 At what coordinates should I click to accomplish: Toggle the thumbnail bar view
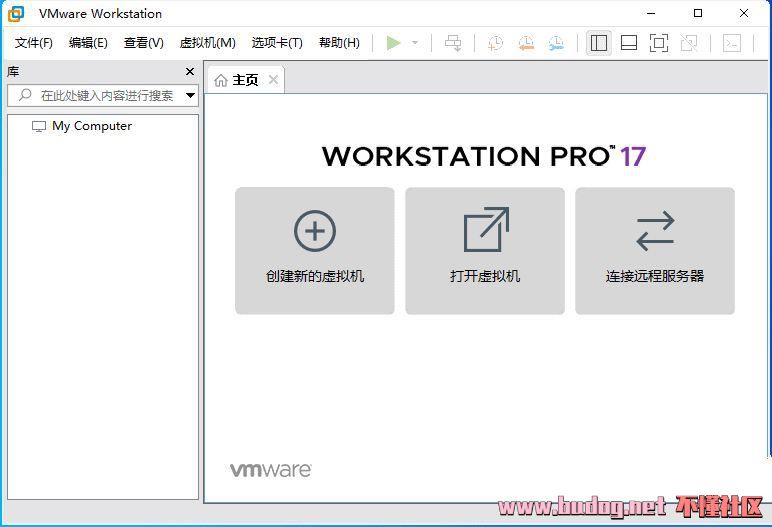(x=629, y=43)
